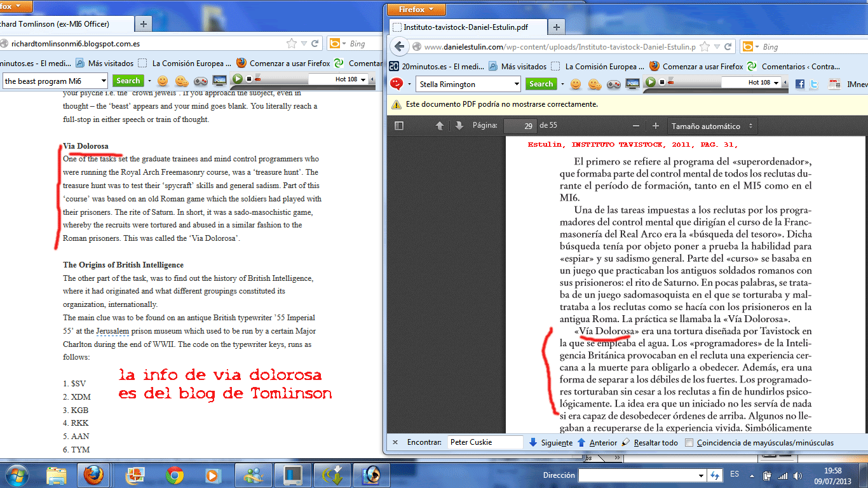868x488 pixels.
Task: Find next match with Siguiente
Action: click(x=551, y=442)
